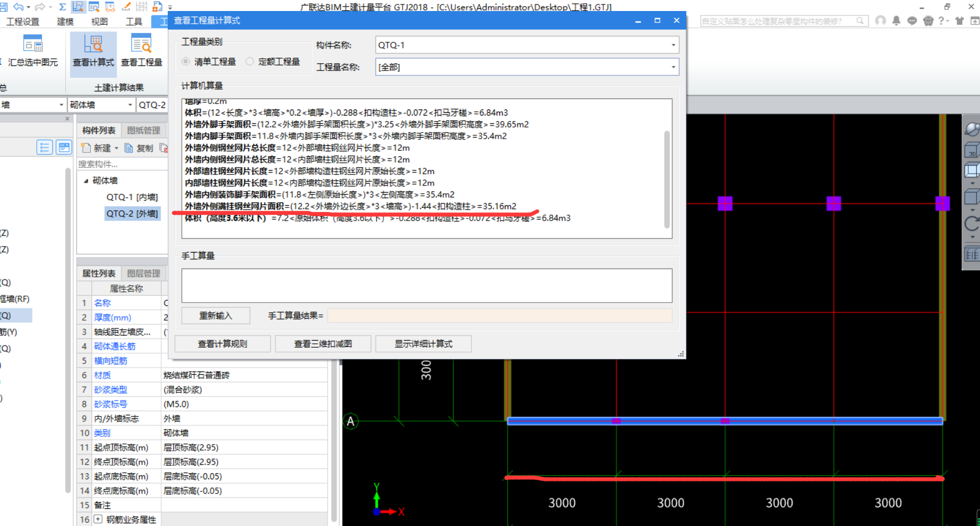Open the 墙 category dropdown
Screen dimensions: 980x526
[x=62, y=105]
